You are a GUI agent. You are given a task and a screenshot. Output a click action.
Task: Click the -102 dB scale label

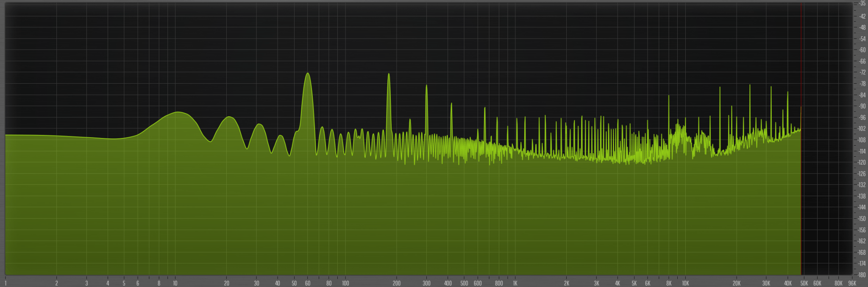click(862, 128)
